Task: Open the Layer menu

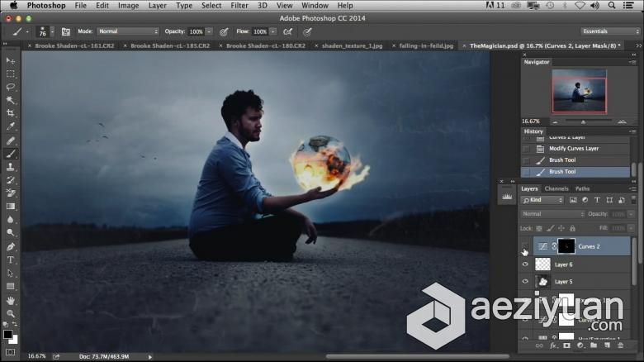Action: (158, 5)
